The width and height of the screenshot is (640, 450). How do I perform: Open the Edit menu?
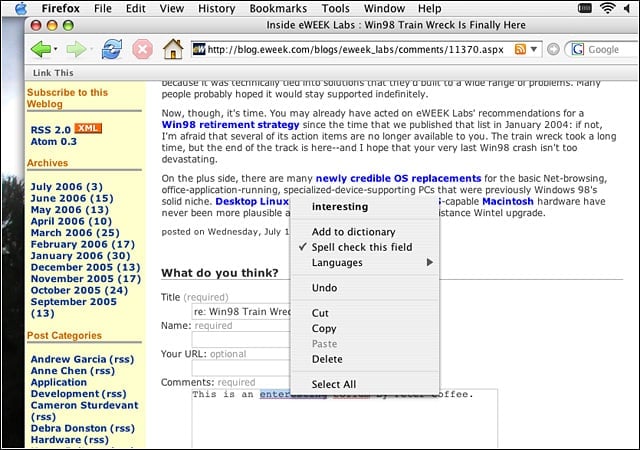[136, 8]
